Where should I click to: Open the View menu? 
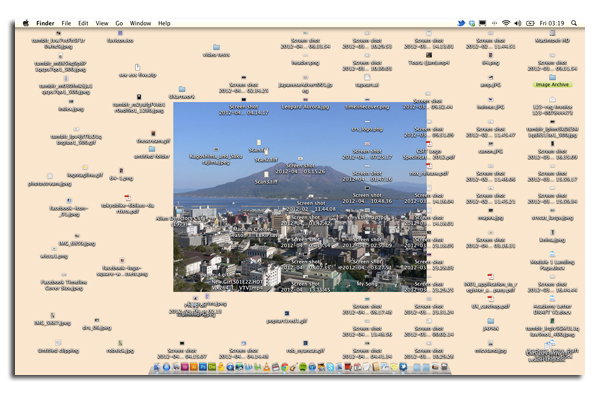pos(102,23)
